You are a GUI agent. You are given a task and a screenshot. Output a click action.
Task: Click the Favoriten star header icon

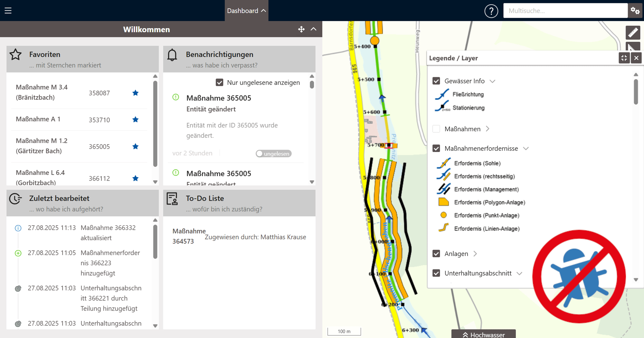coord(15,54)
